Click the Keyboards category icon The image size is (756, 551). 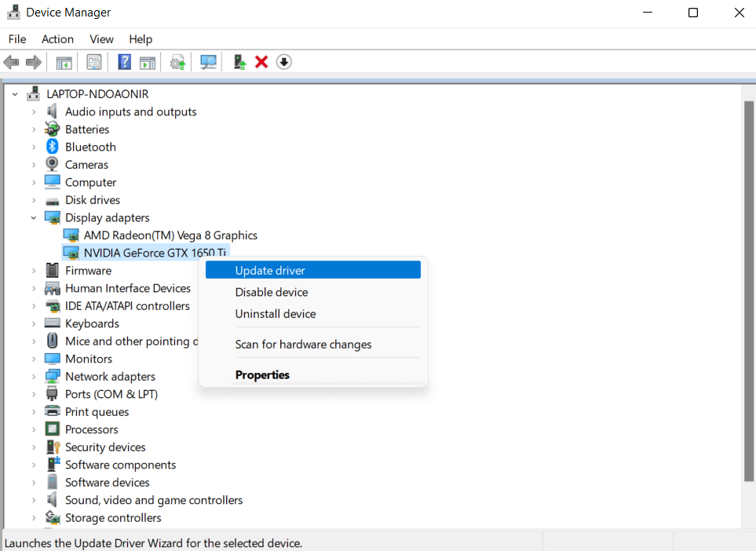(x=52, y=323)
